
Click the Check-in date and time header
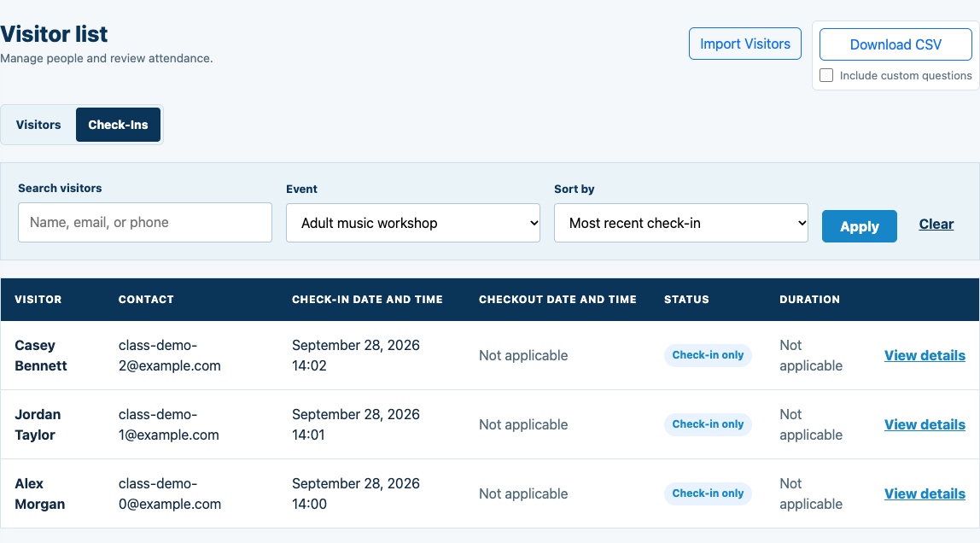coord(367,300)
